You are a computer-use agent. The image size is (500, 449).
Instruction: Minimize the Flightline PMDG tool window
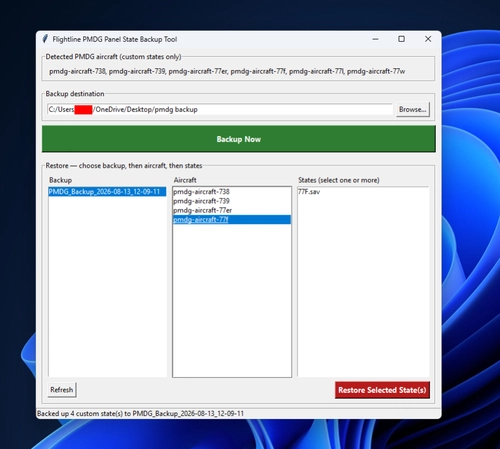tap(375, 39)
